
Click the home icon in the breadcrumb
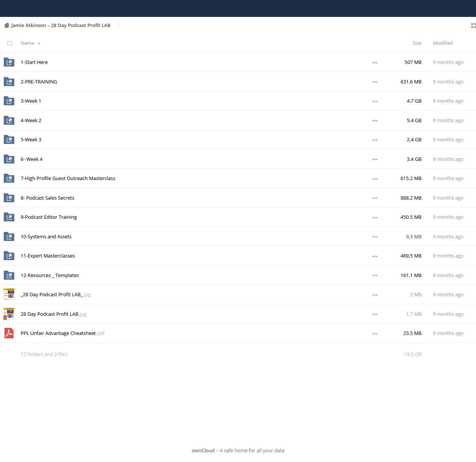point(6,26)
